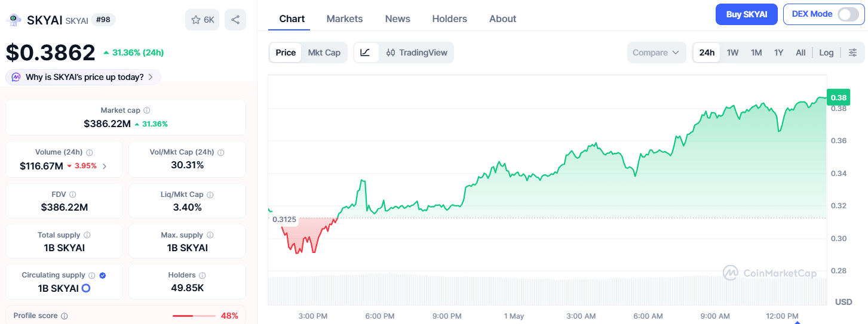Image resolution: width=868 pixels, height=324 pixels.
Task: Toggle DEX Mode switch
Action: 848,14
